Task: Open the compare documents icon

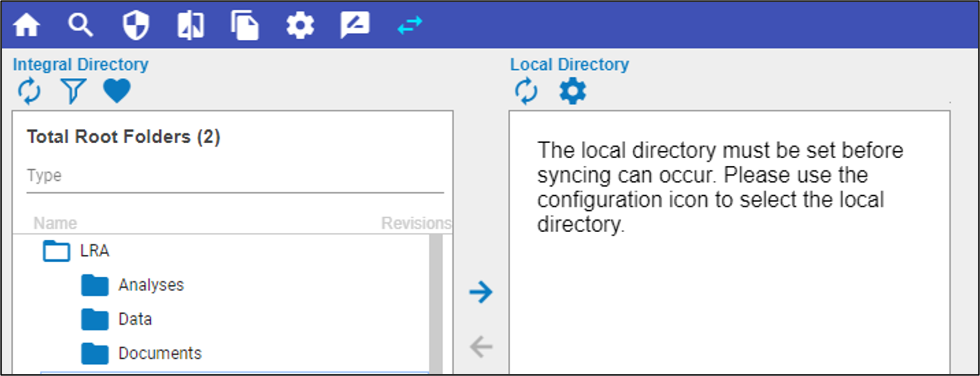Action: (x=191, y=25)
